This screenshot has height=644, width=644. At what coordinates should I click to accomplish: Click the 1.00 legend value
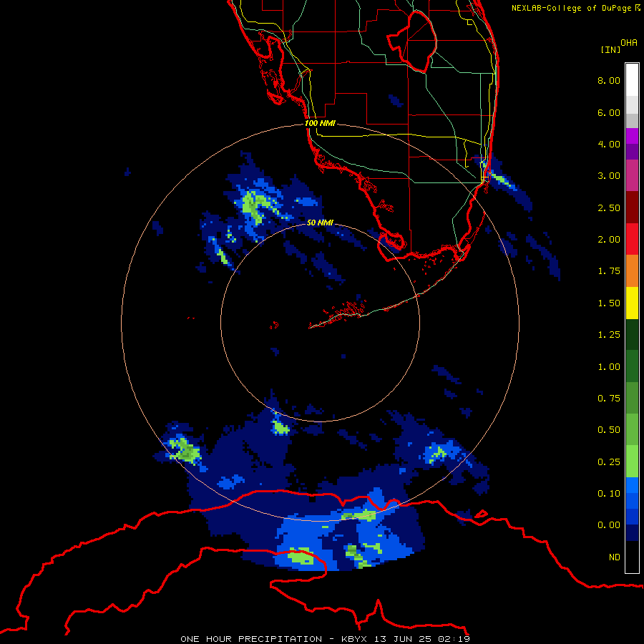(609, 367)
